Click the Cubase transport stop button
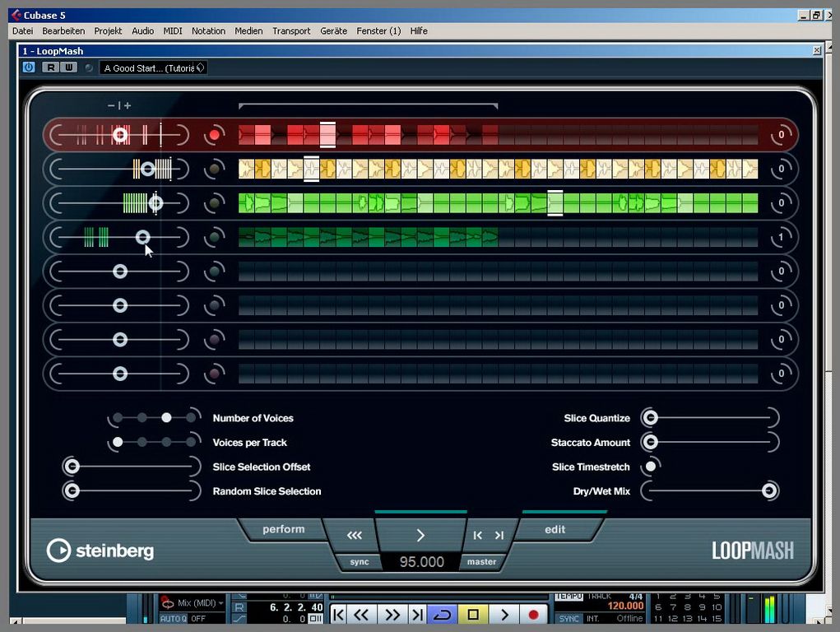Screen dimensions: 840x632 pyautogui.click(x=472, y=615)
